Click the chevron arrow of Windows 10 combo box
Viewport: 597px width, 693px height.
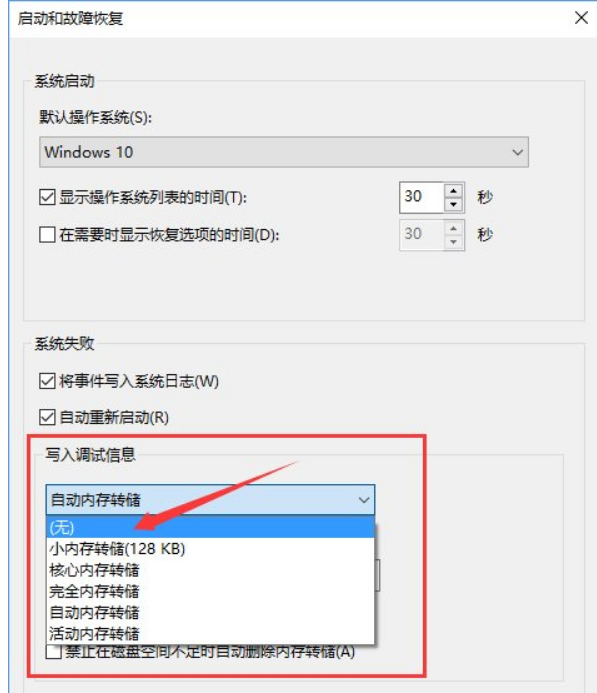517,152
